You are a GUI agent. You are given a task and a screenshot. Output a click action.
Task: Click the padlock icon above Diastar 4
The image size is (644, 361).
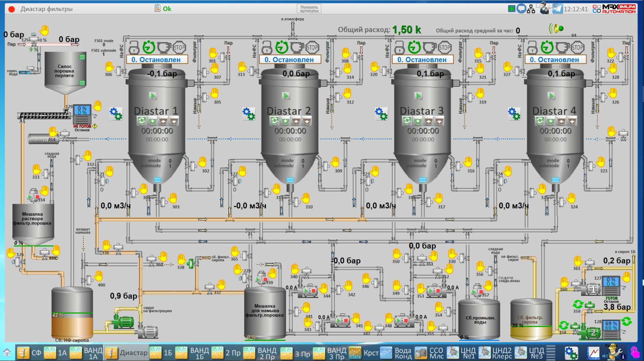[x=532, y=47]
